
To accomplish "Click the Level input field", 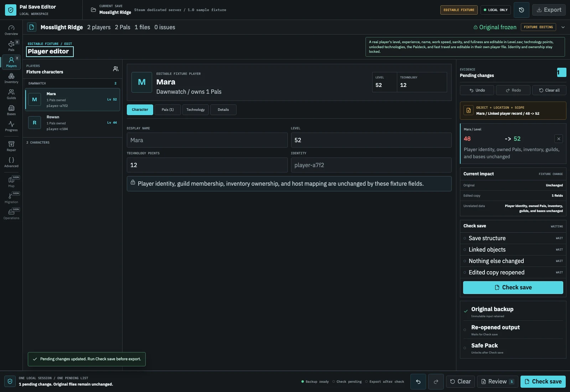I will 371,140.
